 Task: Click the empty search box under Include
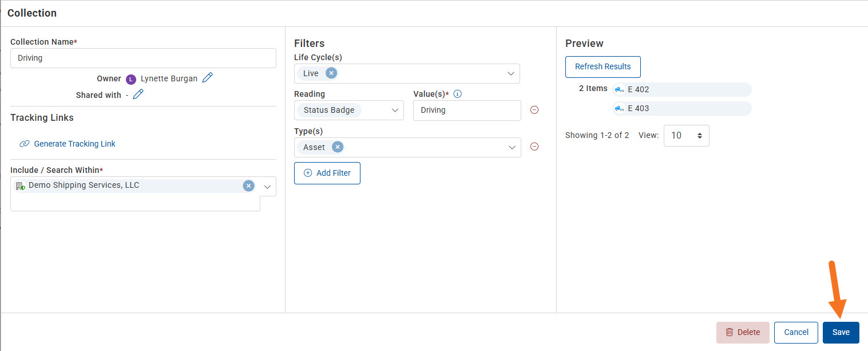[135, 203]
